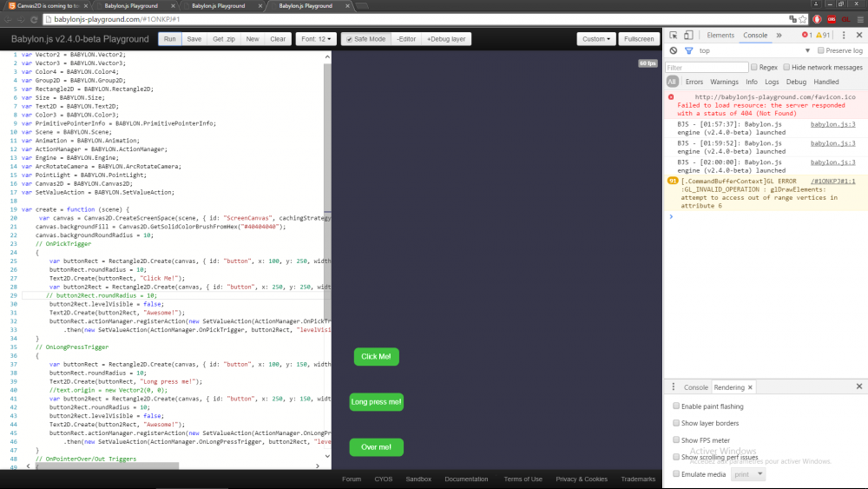Filter console by Errors
Screen dimensions: 868x489
pos(694,82)
